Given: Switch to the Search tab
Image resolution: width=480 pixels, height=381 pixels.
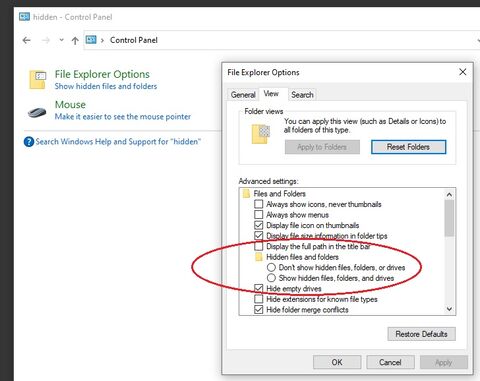Looking at the screenshot, I should [302, 95].
